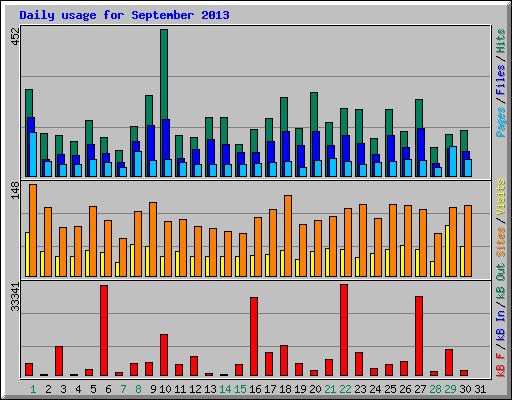Select the Files legend label
Image resolution: width=512 pixels, height=400 pixels.
pyautogui.click(x=500, y=80)
